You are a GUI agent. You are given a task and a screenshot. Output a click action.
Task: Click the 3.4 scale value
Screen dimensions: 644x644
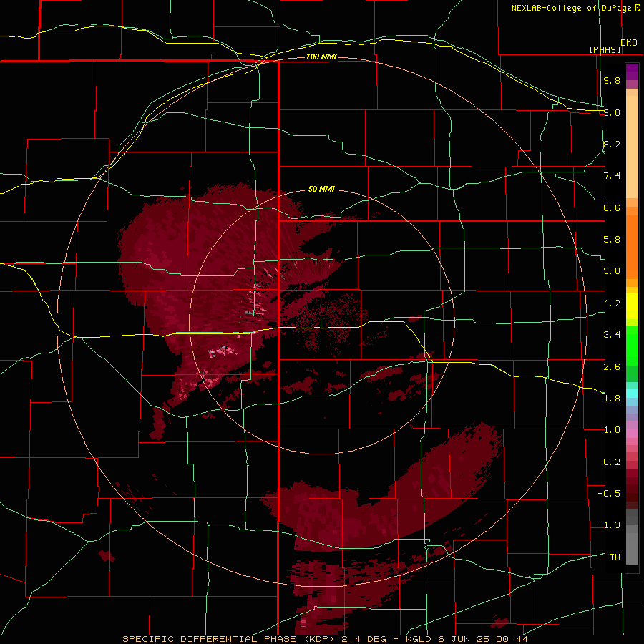(612, 335)
